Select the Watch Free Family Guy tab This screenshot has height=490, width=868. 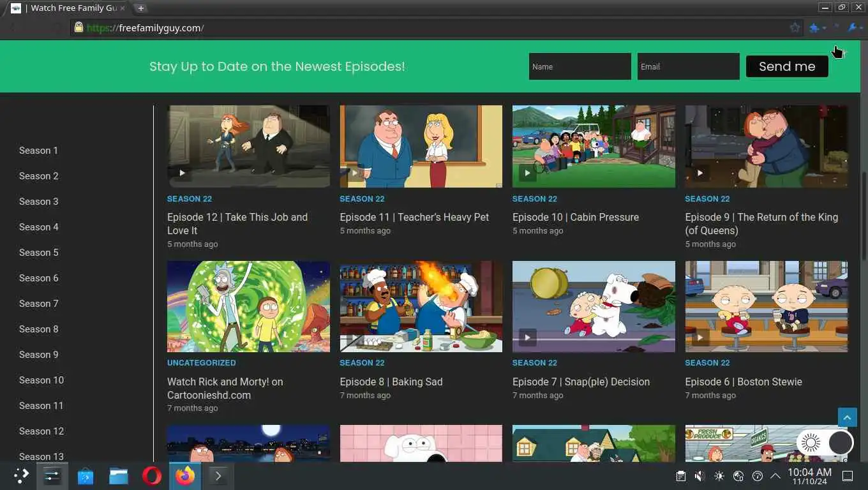point(68,8)
